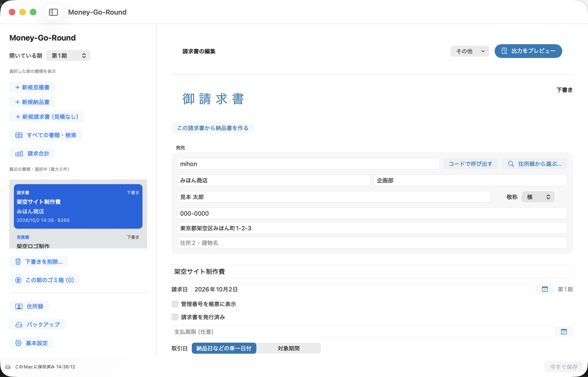Add 新規請求書（見積なし）
Screen dimensions: 588x377
pos(47,117)
